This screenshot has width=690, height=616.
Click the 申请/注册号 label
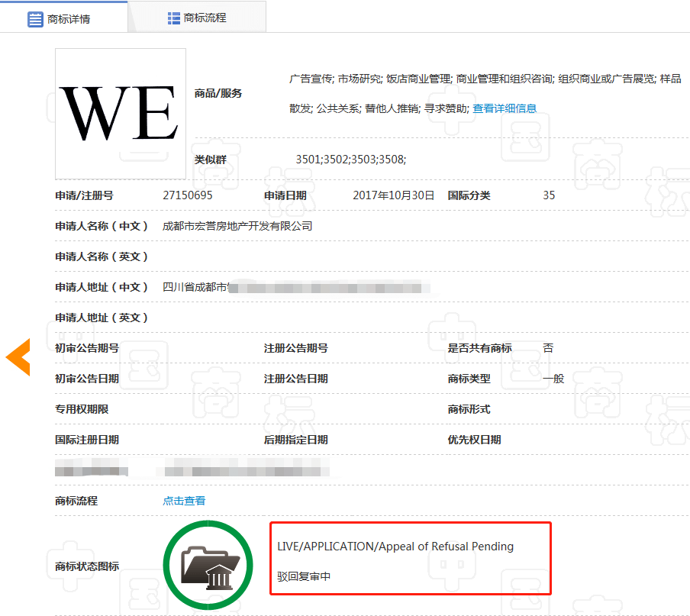click(x=84, y=195)
